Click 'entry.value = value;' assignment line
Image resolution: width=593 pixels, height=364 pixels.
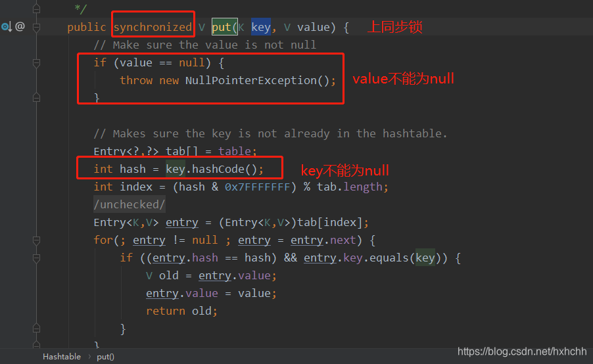(x=212, y=293)
